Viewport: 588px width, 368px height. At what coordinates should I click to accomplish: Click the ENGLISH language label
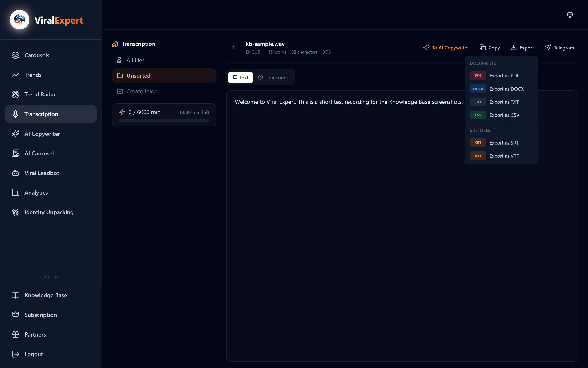point(254,52)
